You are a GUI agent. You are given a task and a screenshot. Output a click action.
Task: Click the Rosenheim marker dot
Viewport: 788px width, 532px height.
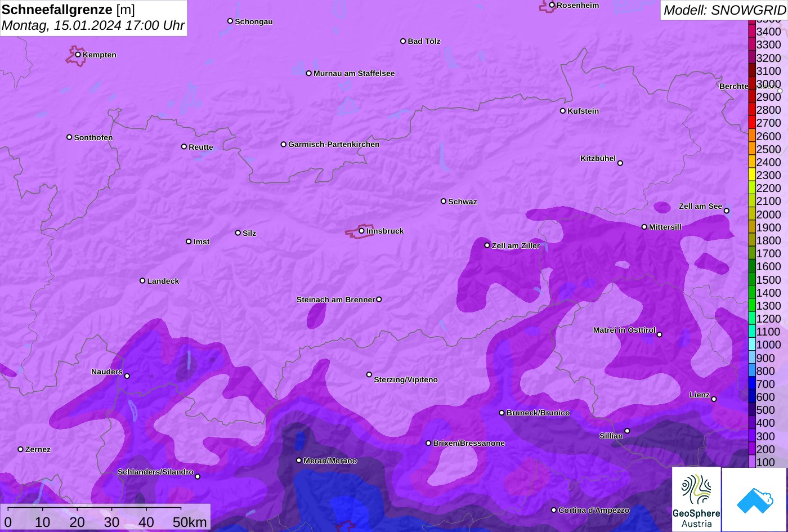tap(552, 5)
